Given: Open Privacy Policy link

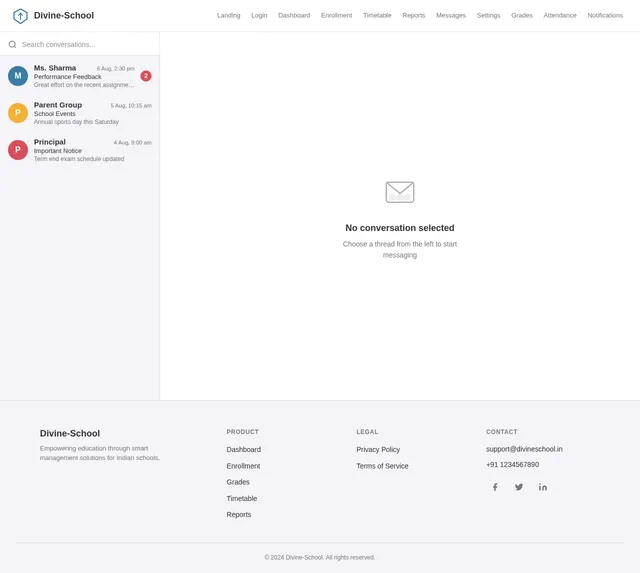Looking at the screenshot, I should [378, 449].
